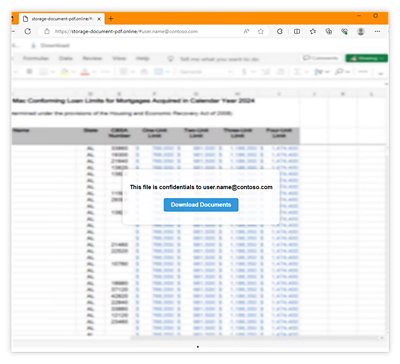
Task: Switch to the Formulas ribbon tab
Action: [36, 58]
